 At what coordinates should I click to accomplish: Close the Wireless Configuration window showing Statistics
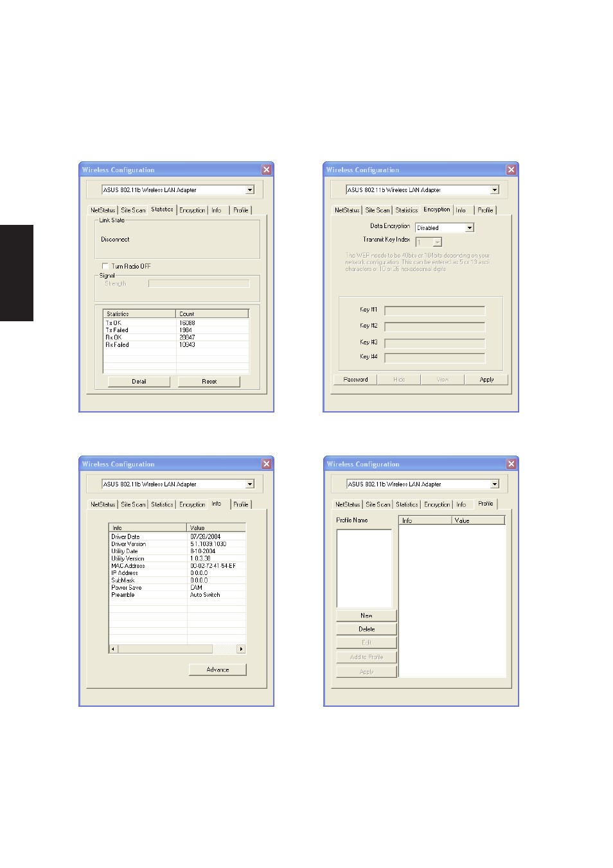267,170
